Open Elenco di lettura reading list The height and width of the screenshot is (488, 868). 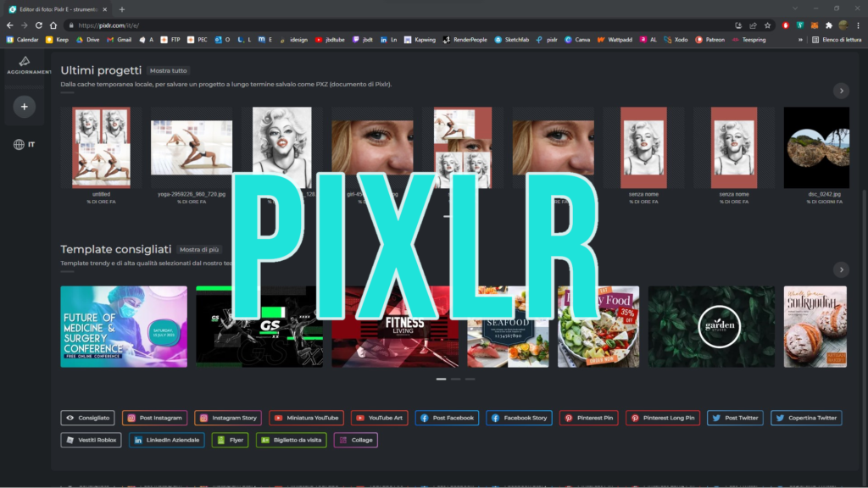tap(837, 40)
